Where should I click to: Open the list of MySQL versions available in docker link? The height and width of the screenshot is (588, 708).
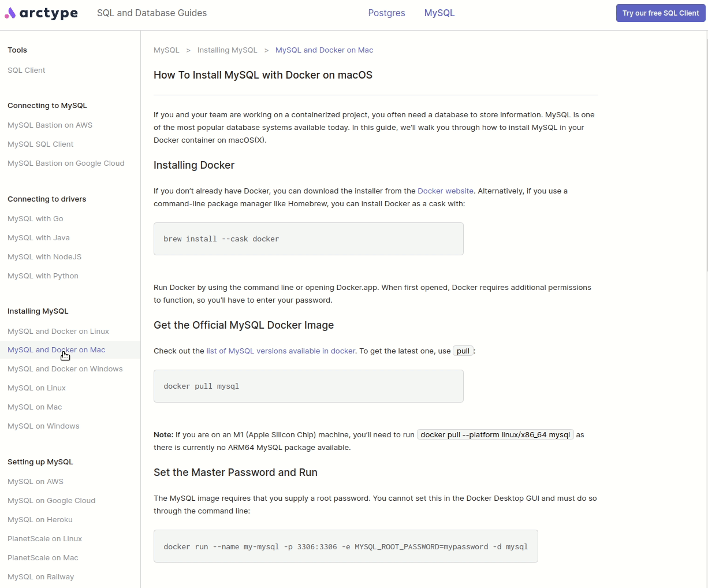(x=281, y=351)
